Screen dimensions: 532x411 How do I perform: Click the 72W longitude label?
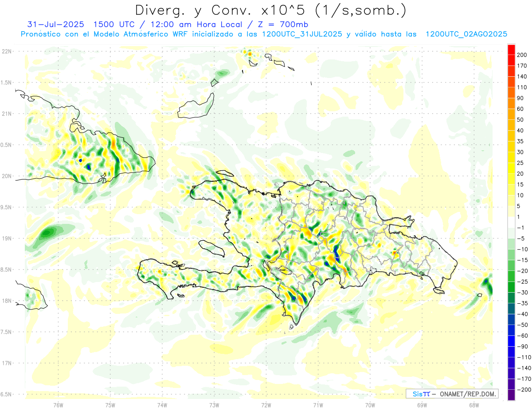point(266,405)
